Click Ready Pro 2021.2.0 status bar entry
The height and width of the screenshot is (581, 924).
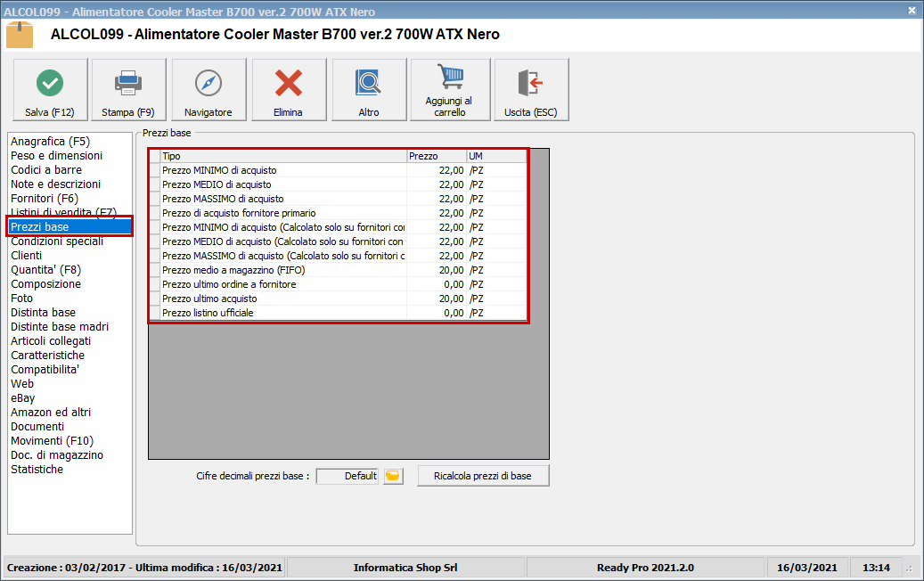[x=645, y=568]
